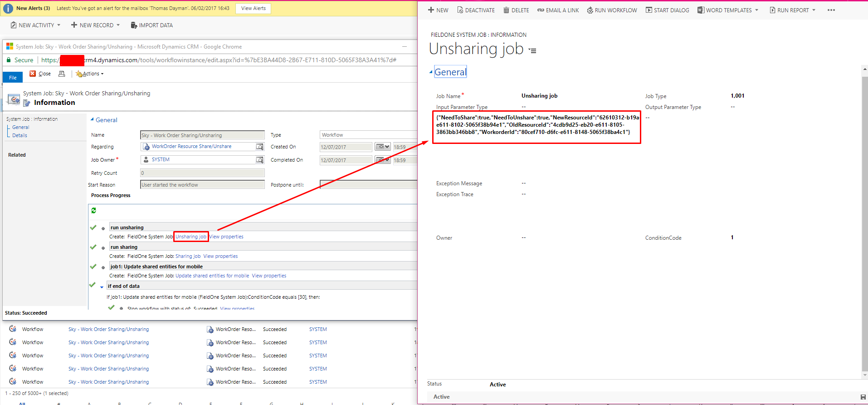868x405 pixels.
Task: Select General in System Job navigation
Action: pos(21,127)
